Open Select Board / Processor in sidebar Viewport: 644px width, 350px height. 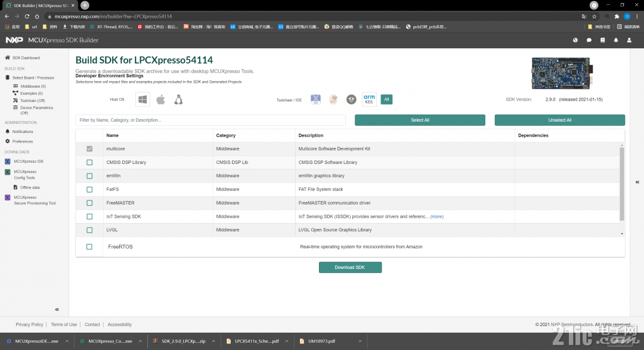33,78
